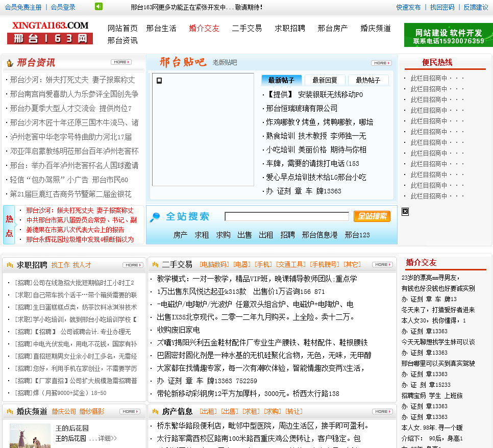This screenshot has height=448, width=493.
Task: Open news 邢台办夏季大型人才交流会
Action: click(71, 109)
